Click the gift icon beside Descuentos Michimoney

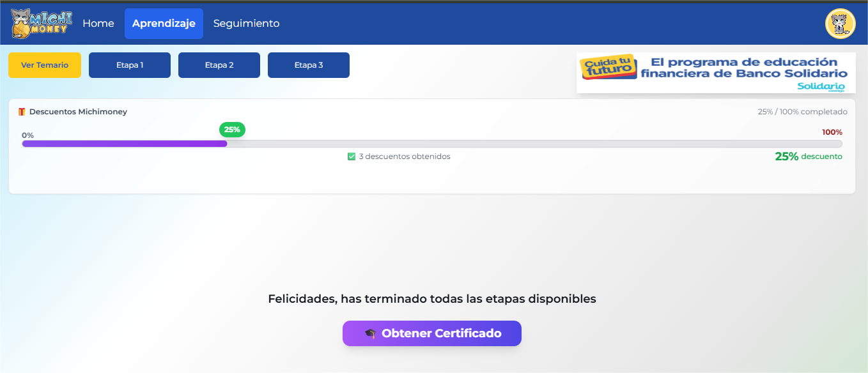(x=22, y=111)
